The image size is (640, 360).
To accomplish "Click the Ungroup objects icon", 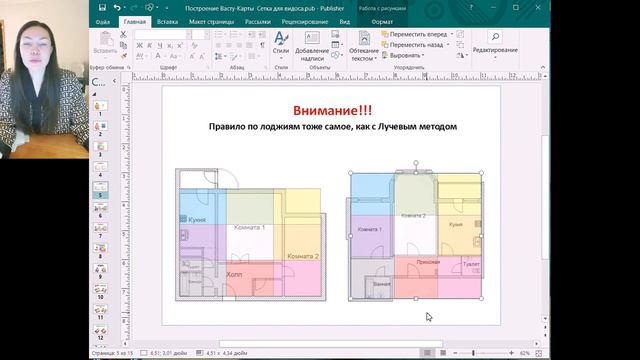I will click(x=460, y=44).
